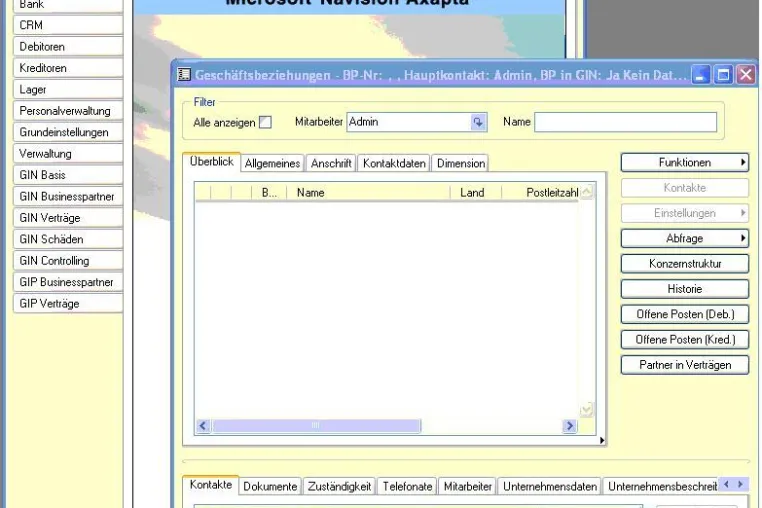
Task: Switch to the Zuständigkeit tab
Action: [x=339, y=486]
